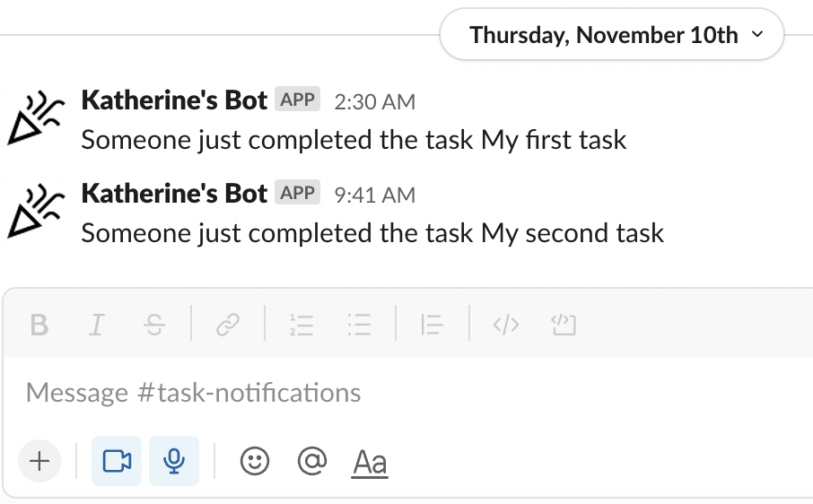The image size is (813, 504).
Task: Open the plus attachments menu
Action: (39, 461)
